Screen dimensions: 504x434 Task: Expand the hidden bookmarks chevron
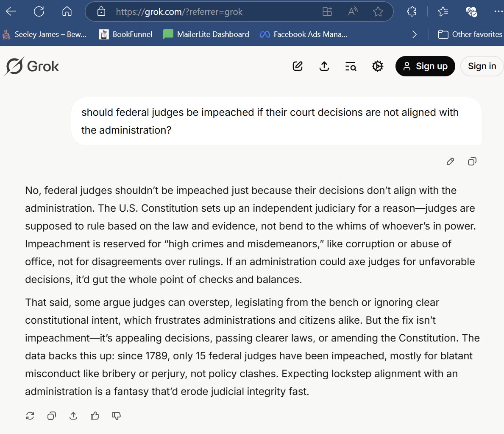coord(414,34)
